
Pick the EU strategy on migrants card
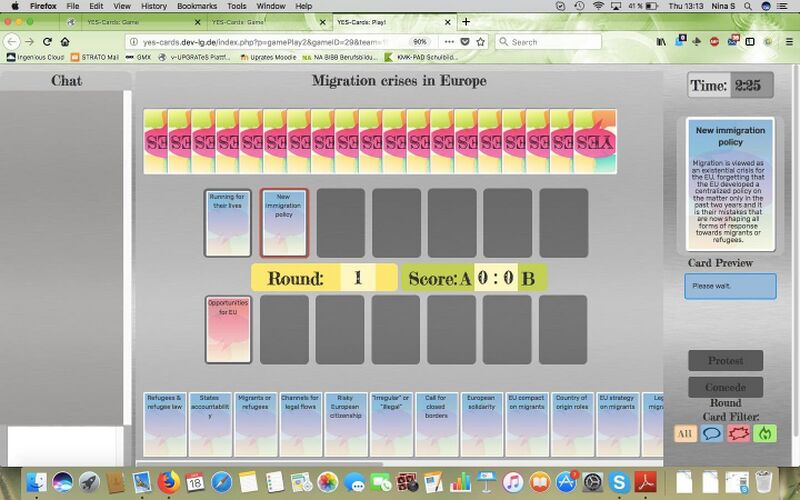coord(617,424)
